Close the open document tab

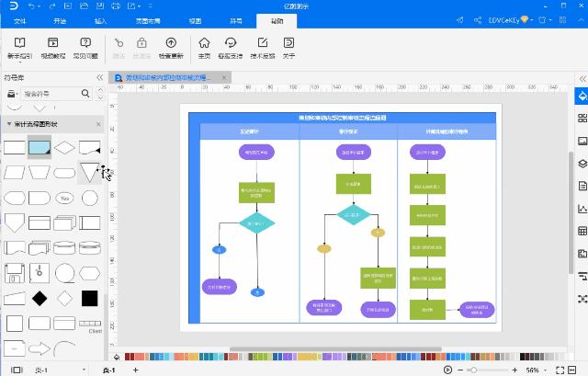pos(224,77)
